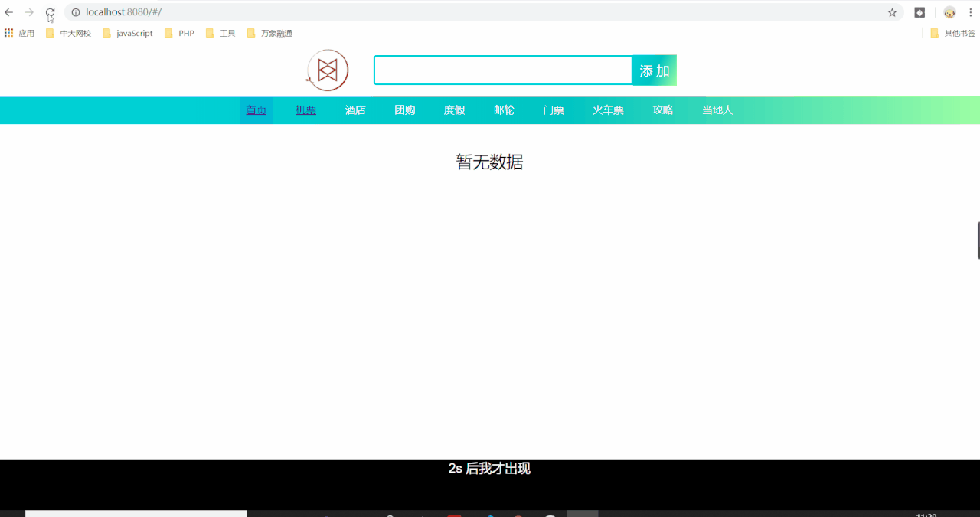
Task: Click the travel site logo
Action: pyautogui.click(x=327, y=70)
